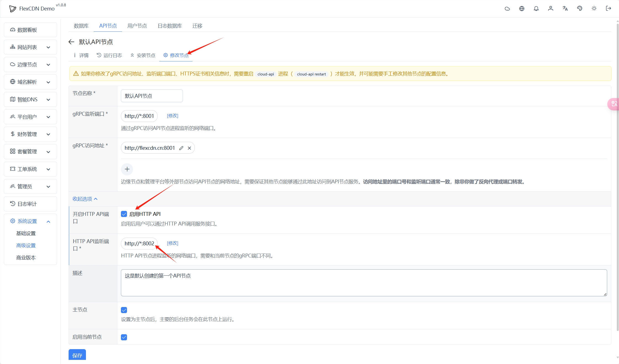Switch to the 用户节点 tab

click(137, 26)
